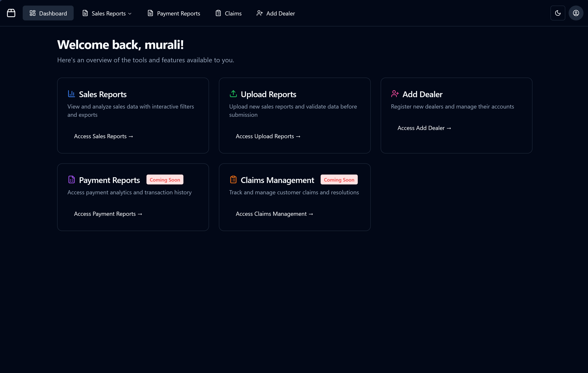Image resolution: width=588 pixels, height=373 pixels.
Task: Click the green upload icon on Upload Reports card
Action: pyautogui.click(x=233, y=94)
